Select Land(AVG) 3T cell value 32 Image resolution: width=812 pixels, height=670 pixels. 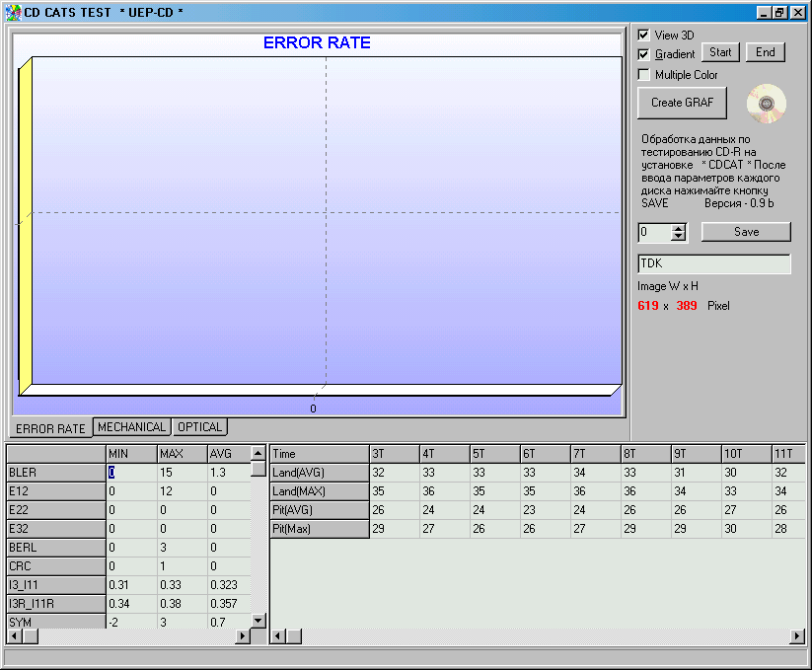click(x=395, y=473)
